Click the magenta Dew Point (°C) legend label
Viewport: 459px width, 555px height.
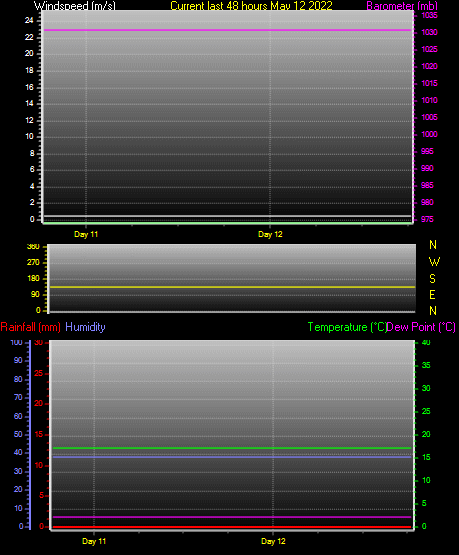pyautogui.click(x=421, y=327)
